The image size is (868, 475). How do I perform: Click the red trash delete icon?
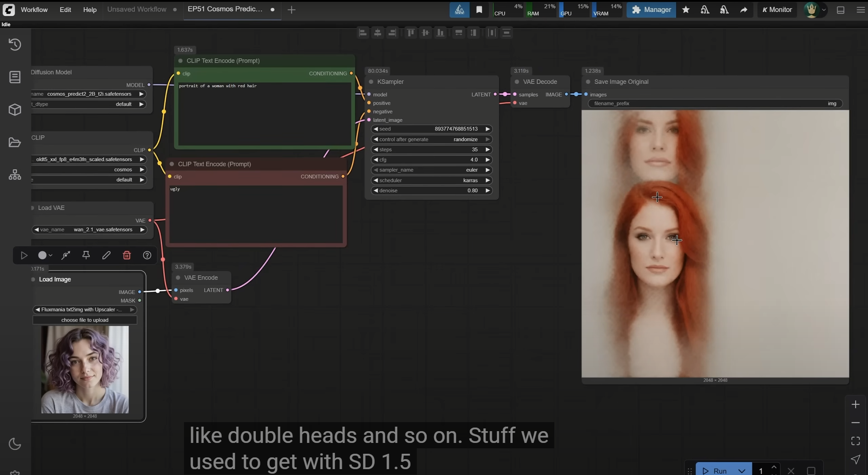[x=127, y=255]
